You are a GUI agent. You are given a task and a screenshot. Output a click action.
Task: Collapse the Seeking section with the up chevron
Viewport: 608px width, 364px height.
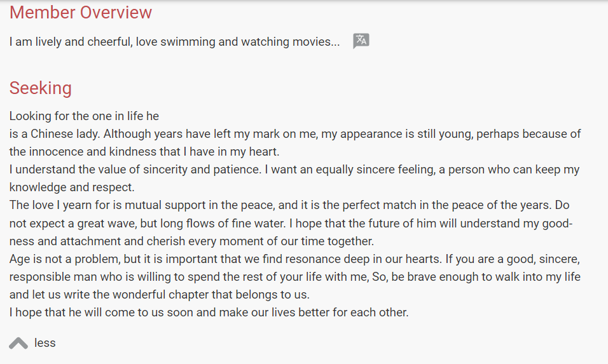18,343
